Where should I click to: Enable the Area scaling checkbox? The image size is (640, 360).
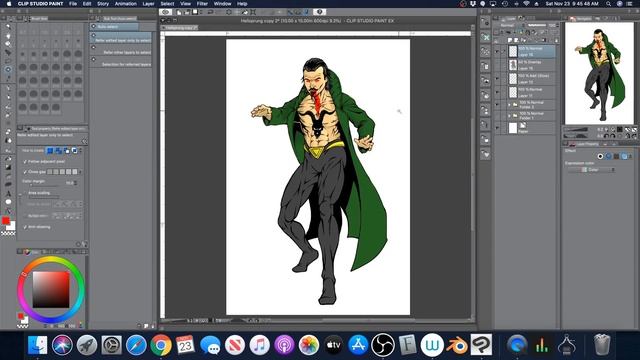25,193
